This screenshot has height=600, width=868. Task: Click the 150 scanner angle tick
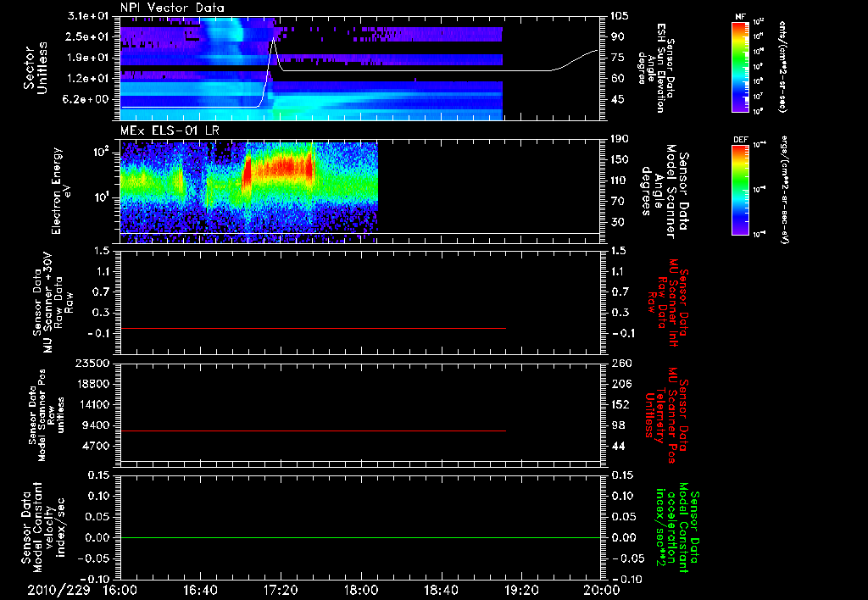[x=620, y=159]
